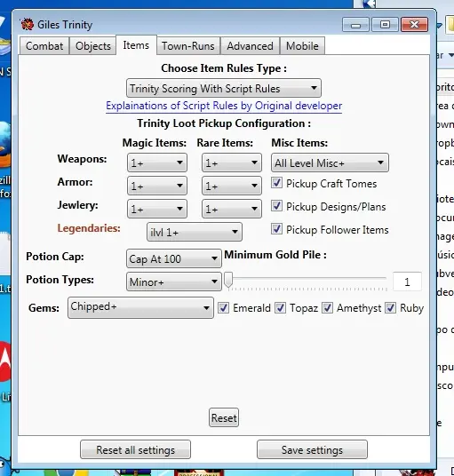Image resolution: width=454 pixels, height=476 pixels.
Task: Open the Legendaries ilvl 1+ dropdown
Action: [x=195, y=232]
